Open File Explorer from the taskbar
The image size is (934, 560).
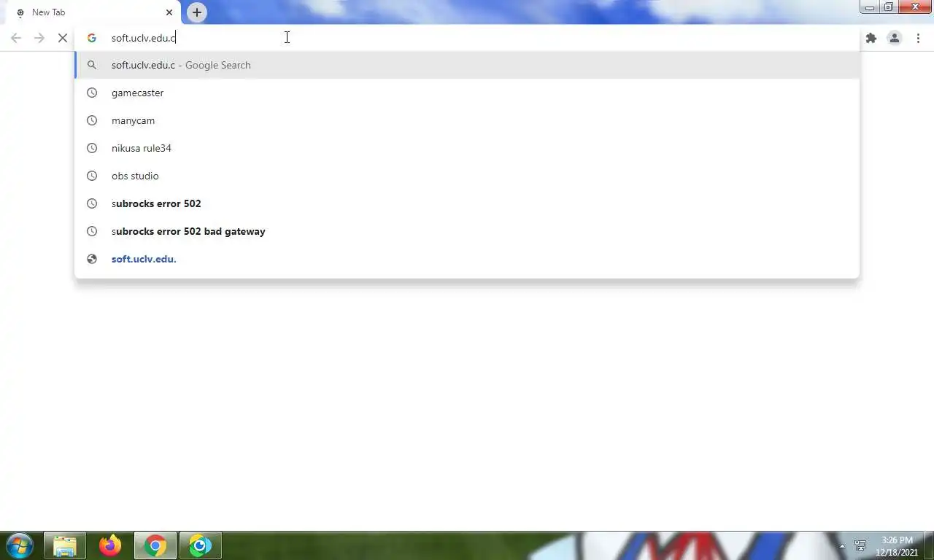[65, 545]
